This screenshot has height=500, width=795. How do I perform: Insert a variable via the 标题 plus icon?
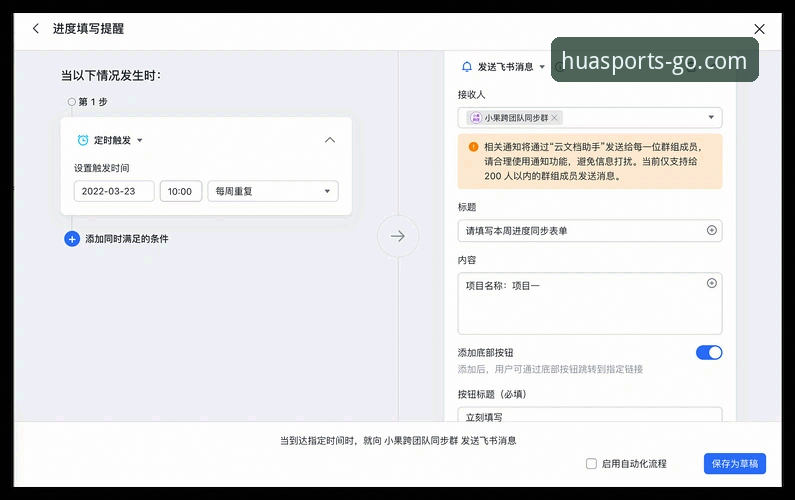712,230
